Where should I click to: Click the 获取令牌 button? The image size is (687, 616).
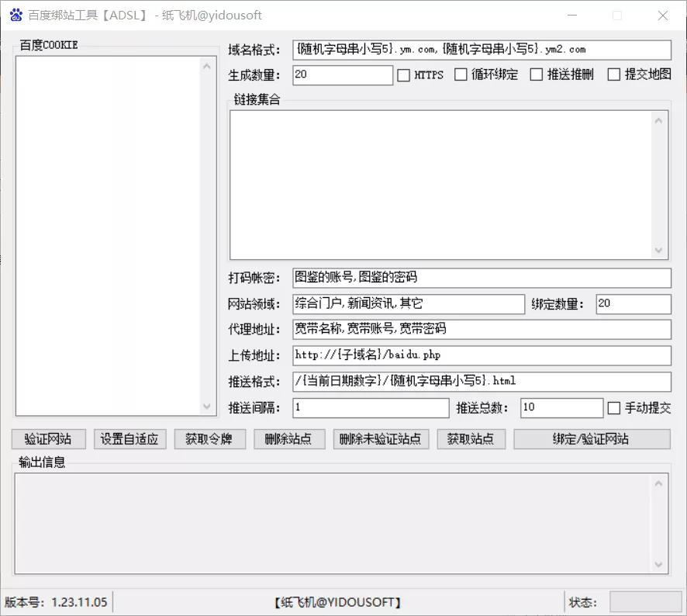(x=210, y=439)
